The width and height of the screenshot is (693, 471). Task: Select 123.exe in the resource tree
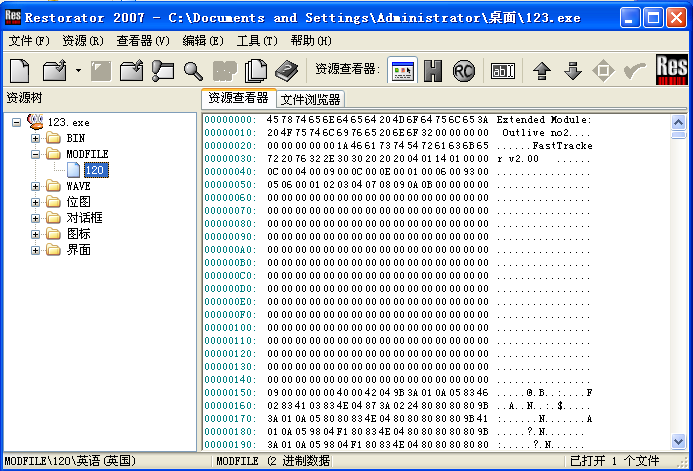pyautogui.click(x=69, y=122)
